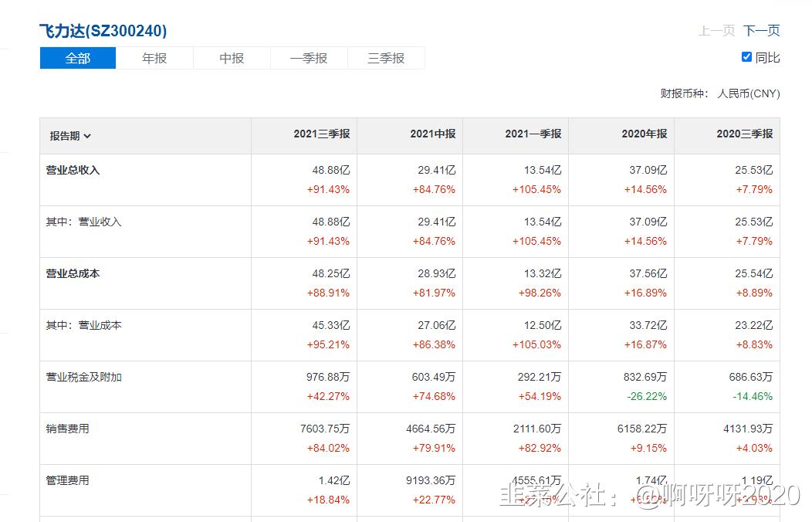Viewport: 812px width, 522px height.
Task: Switch to the 中报 tab
Action: click(x=232, y=59)
